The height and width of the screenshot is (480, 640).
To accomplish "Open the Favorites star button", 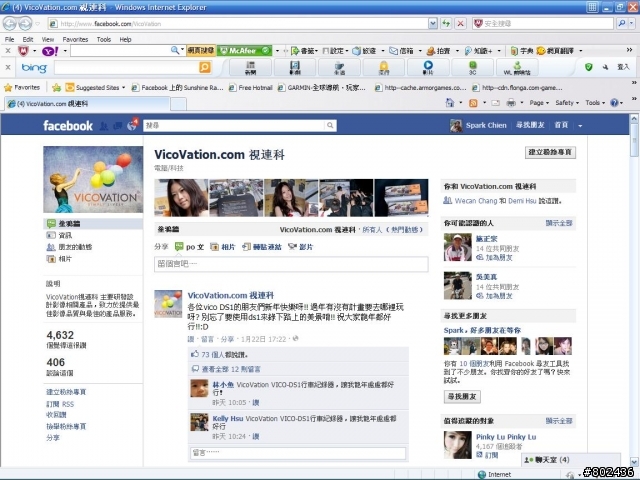I will [x=22, y=87].
